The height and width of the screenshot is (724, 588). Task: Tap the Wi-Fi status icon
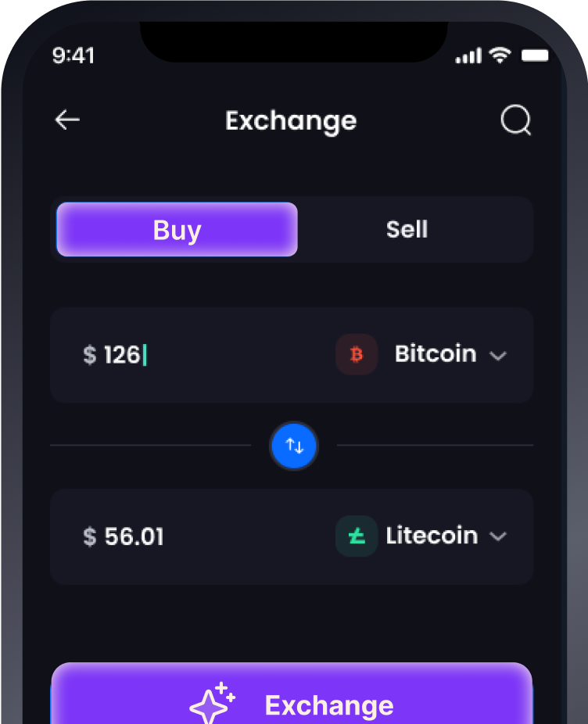pyautogui.click(x=499, y=56)
